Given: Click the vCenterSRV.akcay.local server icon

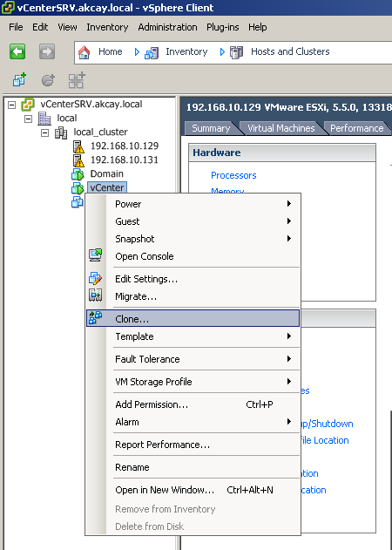Looking at the screenshot, I should [x=28, y=105].
